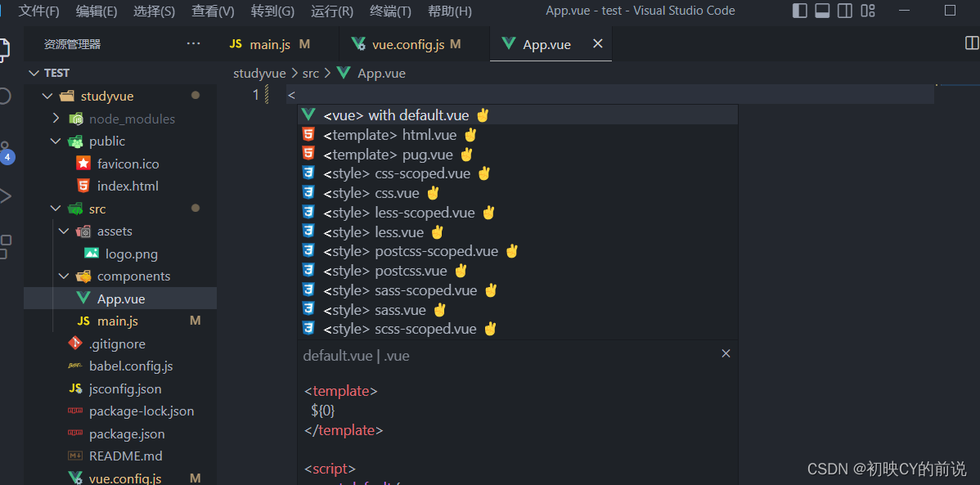Open the customize layout icon

867,11
